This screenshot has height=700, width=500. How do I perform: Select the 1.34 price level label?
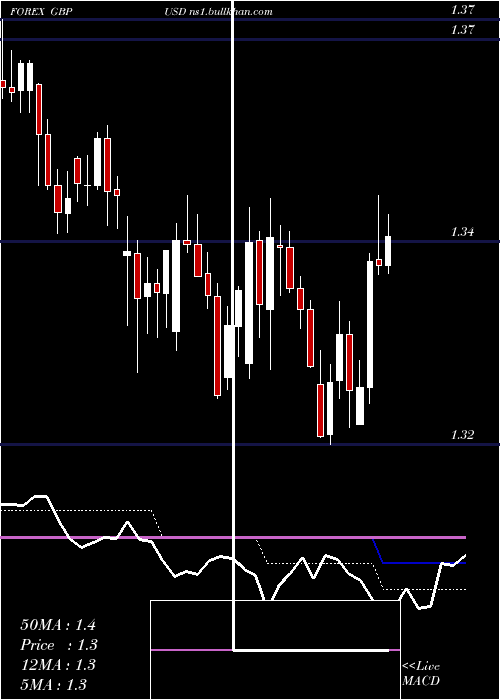[462, 232]
